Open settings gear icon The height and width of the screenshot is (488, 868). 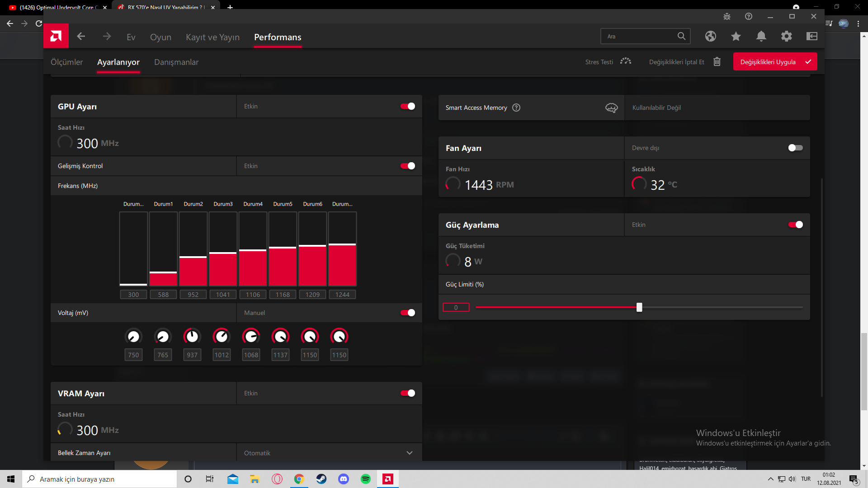tap(786, 36)
